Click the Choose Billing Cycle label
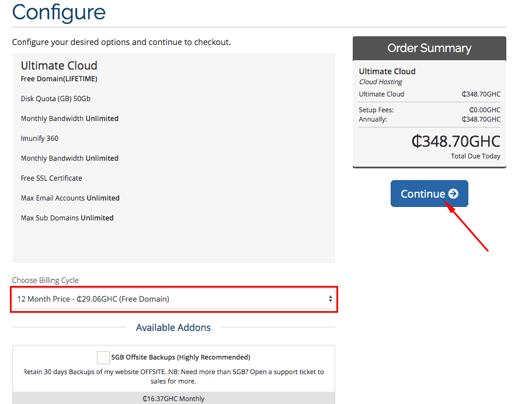 [46, 280]
